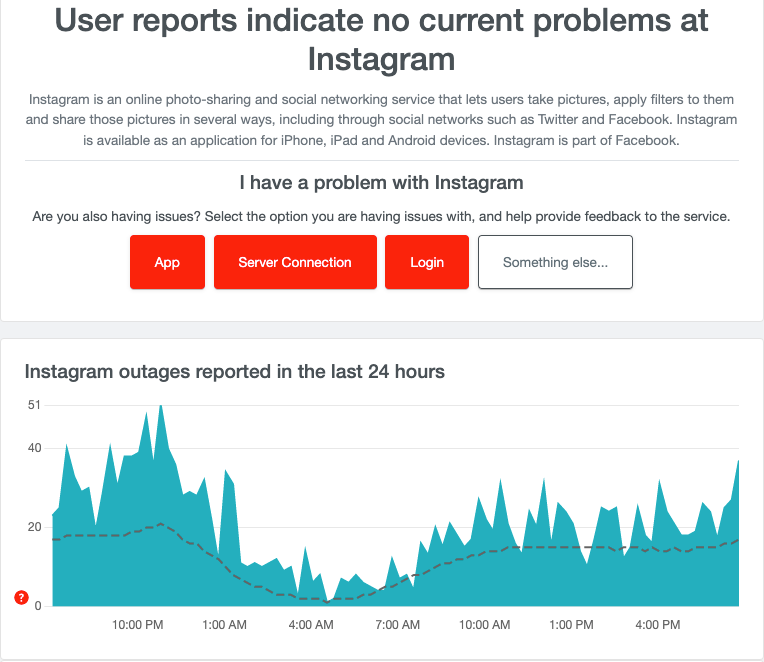Click the 40 value on the y-axis
The image size is (764, 662).
[x=34, y=448]
